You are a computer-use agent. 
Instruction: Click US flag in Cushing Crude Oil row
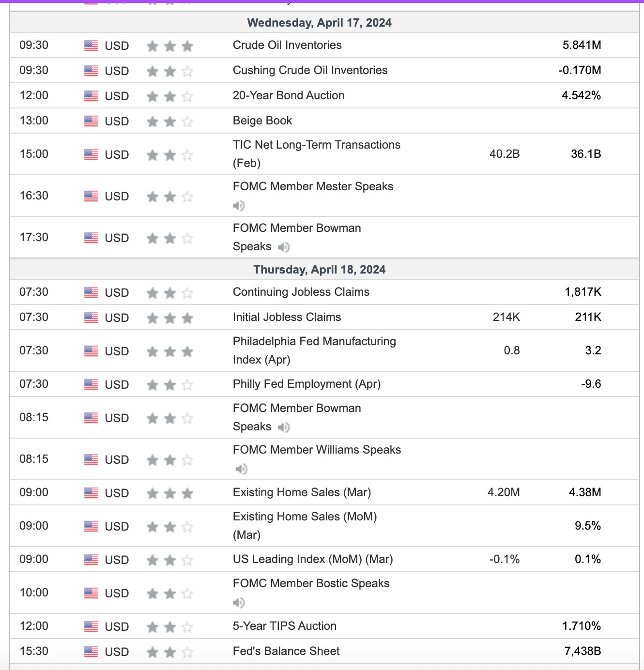click(x=91, y=71)
